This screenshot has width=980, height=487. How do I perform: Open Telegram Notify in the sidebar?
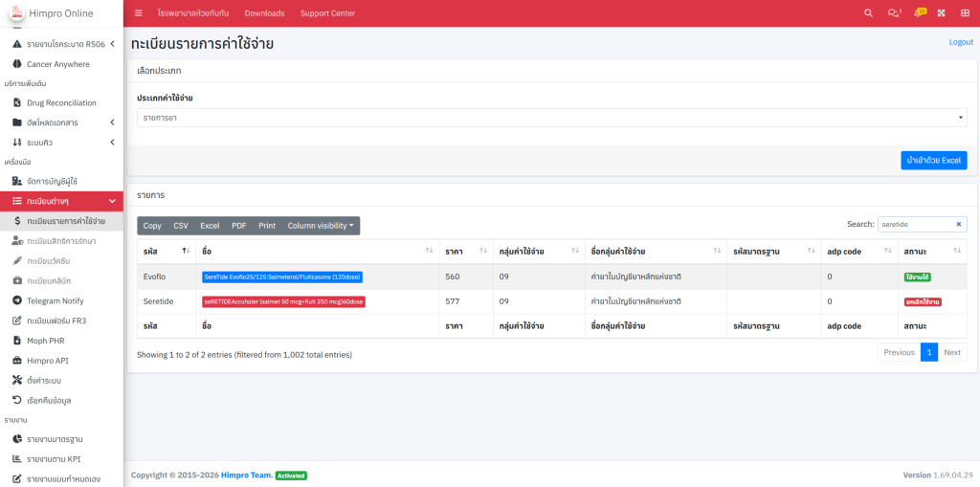click(x=55, y=300)
